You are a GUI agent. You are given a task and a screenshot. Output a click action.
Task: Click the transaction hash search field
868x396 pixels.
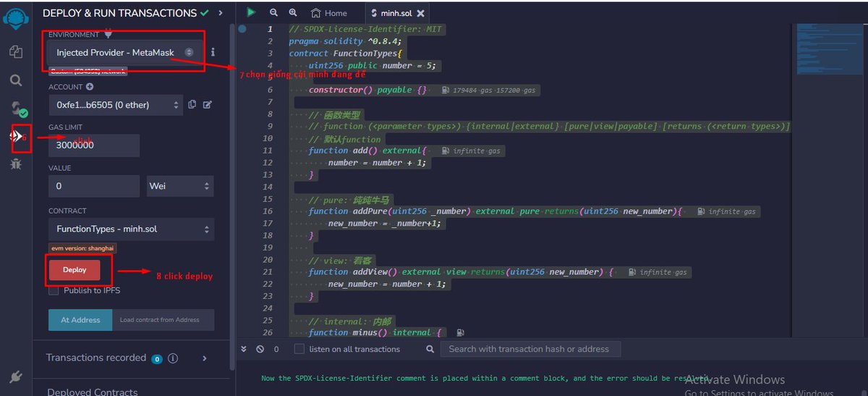tap(530, 349)
